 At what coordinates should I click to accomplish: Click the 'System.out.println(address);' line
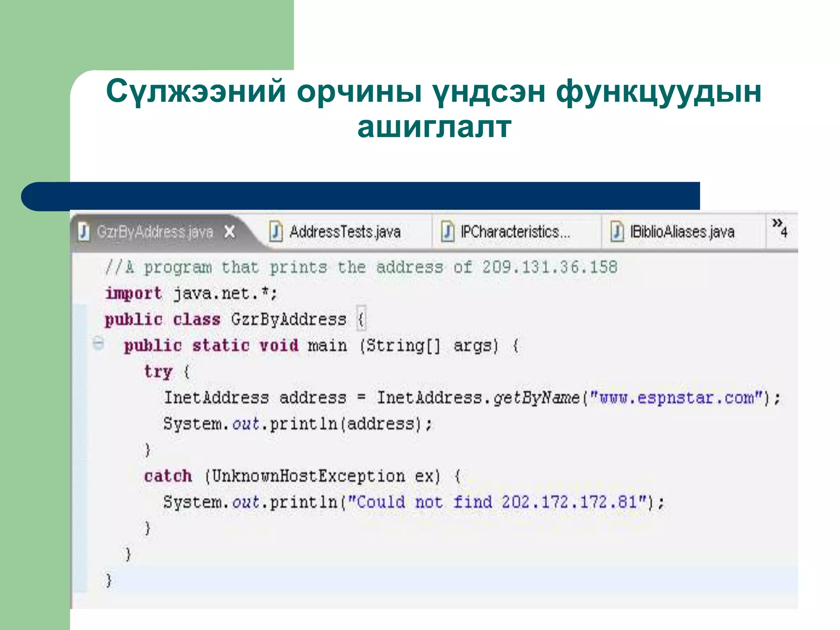(298, 424)
